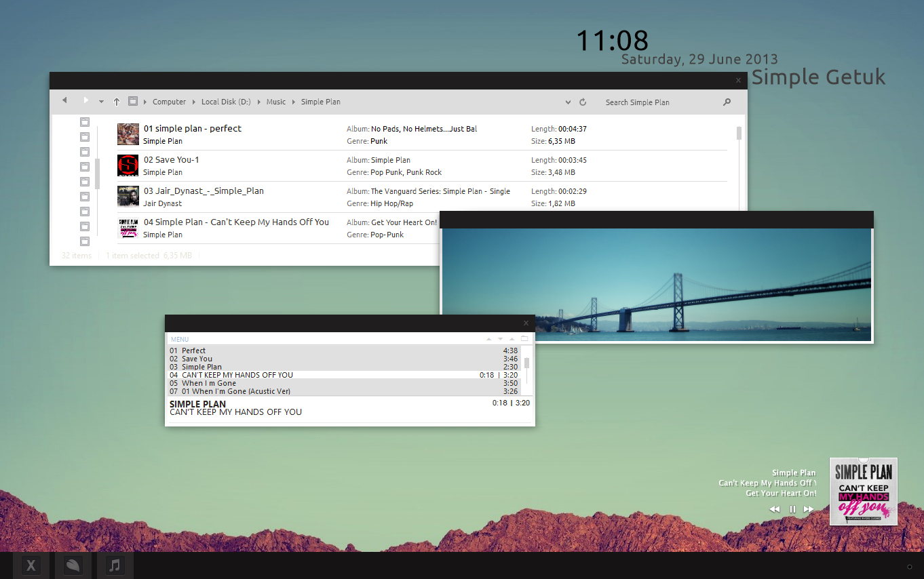Open the music note taskbar icon
924x579 pixels.
[x=115, y=565]
